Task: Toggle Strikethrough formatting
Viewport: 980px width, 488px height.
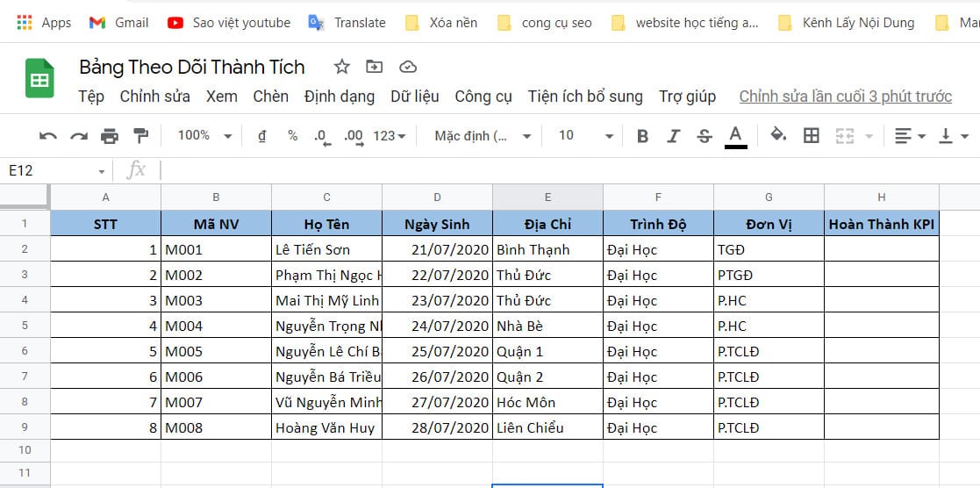Action: (x=705, y=136)
